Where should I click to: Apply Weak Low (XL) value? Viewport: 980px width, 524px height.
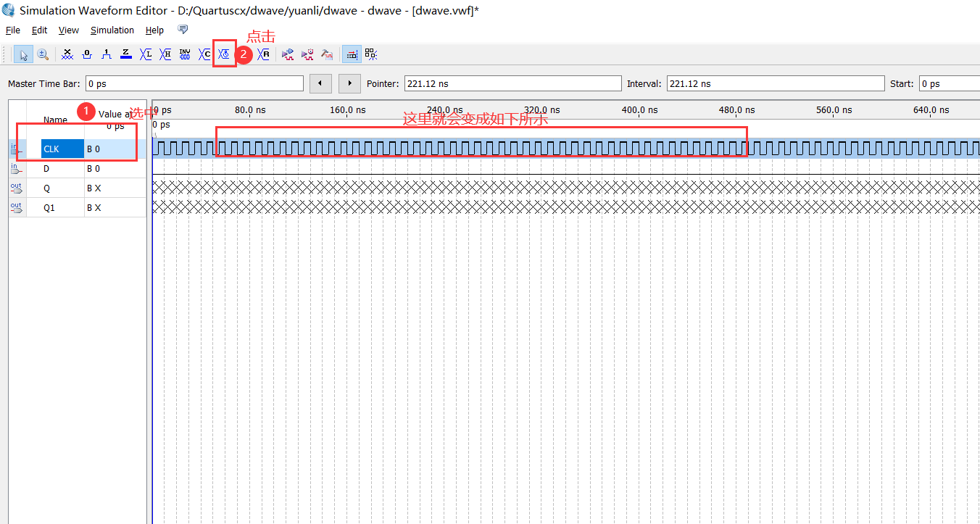point(146,54)
